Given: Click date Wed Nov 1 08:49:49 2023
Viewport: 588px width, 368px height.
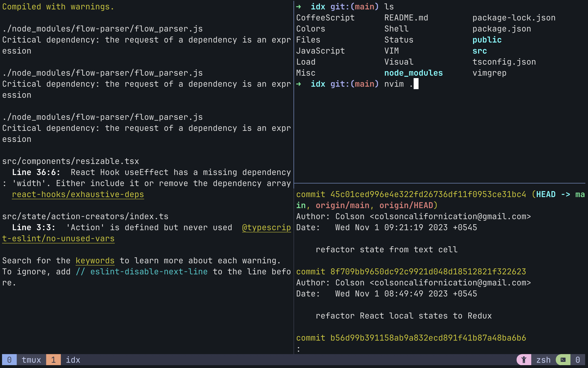Looking at the screenshot, I should (x=391, y=294).
